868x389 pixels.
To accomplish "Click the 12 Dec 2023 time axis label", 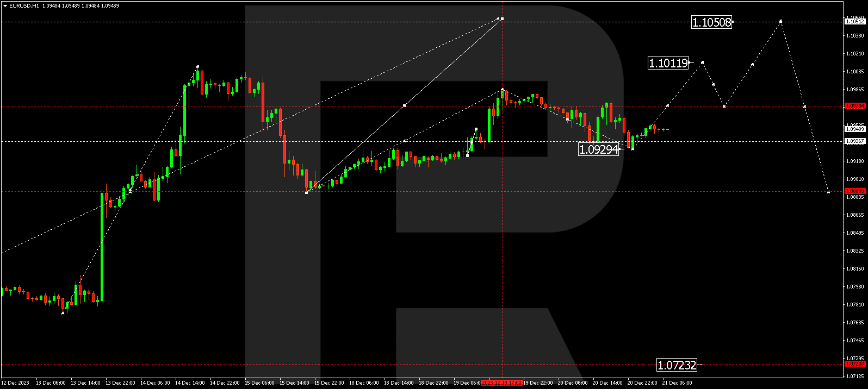I will 15,383.
